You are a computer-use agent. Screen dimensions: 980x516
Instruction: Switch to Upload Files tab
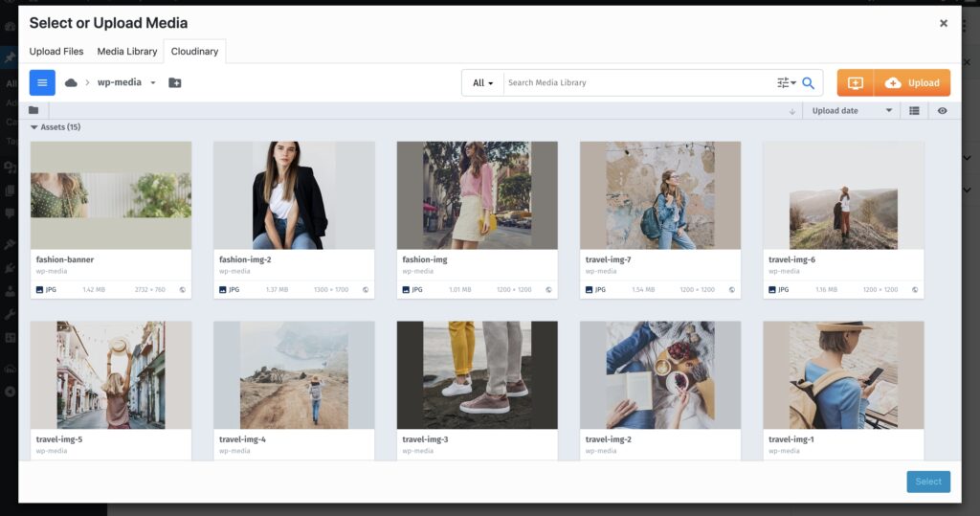tap(56, 52)
